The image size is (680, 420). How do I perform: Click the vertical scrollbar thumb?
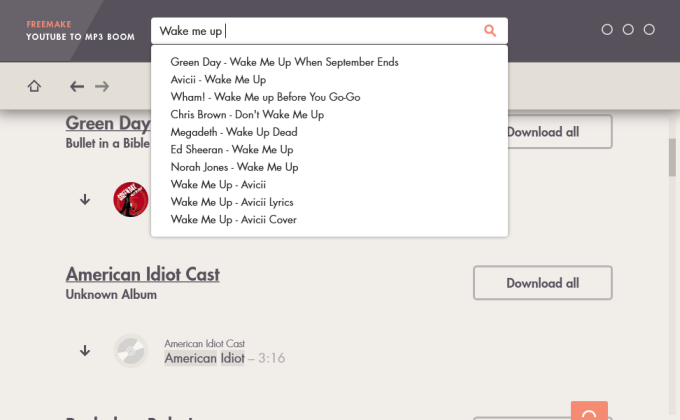point(672,157)
